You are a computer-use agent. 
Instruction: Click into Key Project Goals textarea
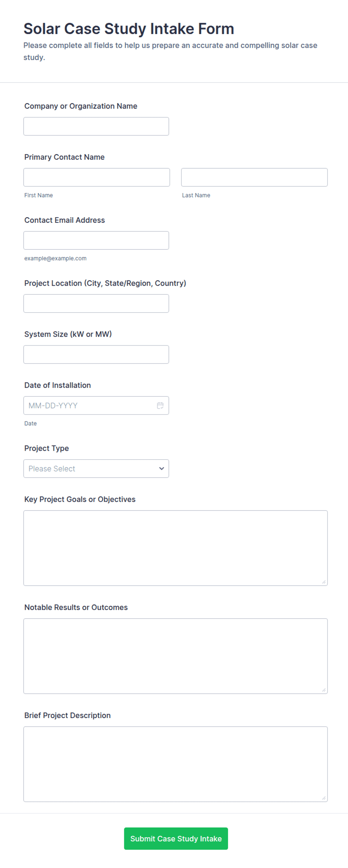[x=175, y=548]
